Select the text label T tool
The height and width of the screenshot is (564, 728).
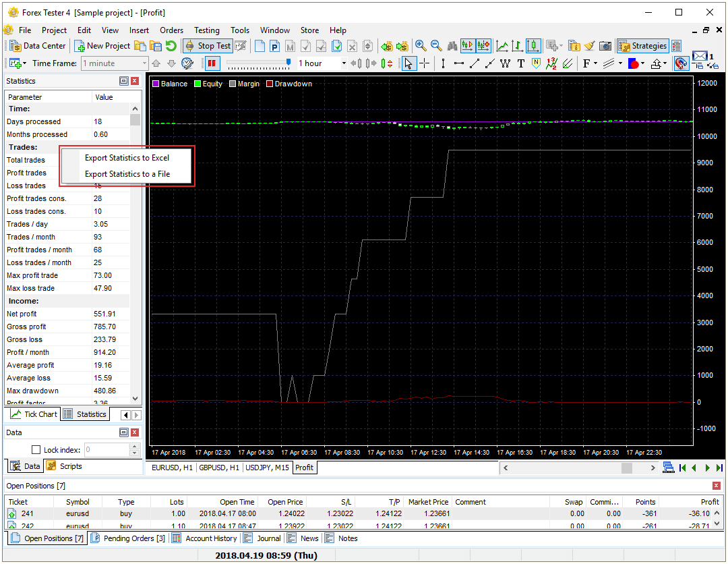tap(521, 63)
